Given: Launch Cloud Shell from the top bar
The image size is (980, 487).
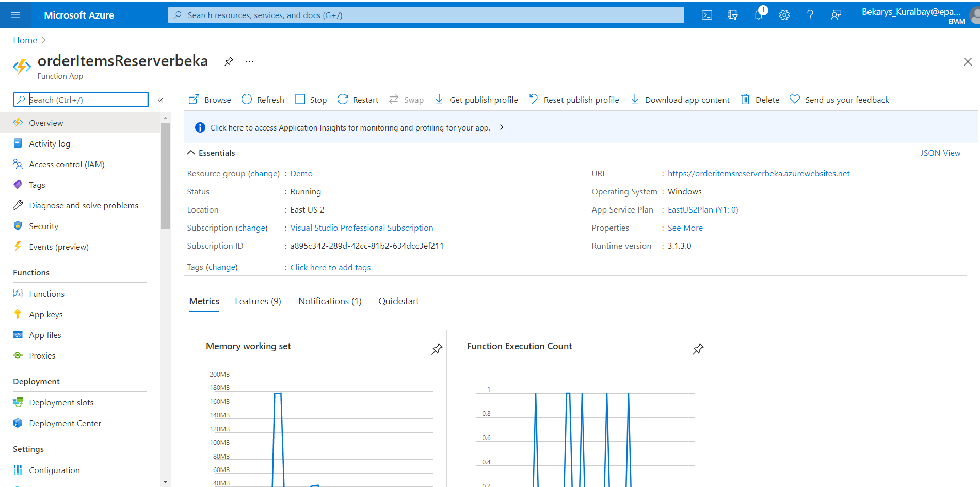Looking at the screenshot, I should coord(706,14).
